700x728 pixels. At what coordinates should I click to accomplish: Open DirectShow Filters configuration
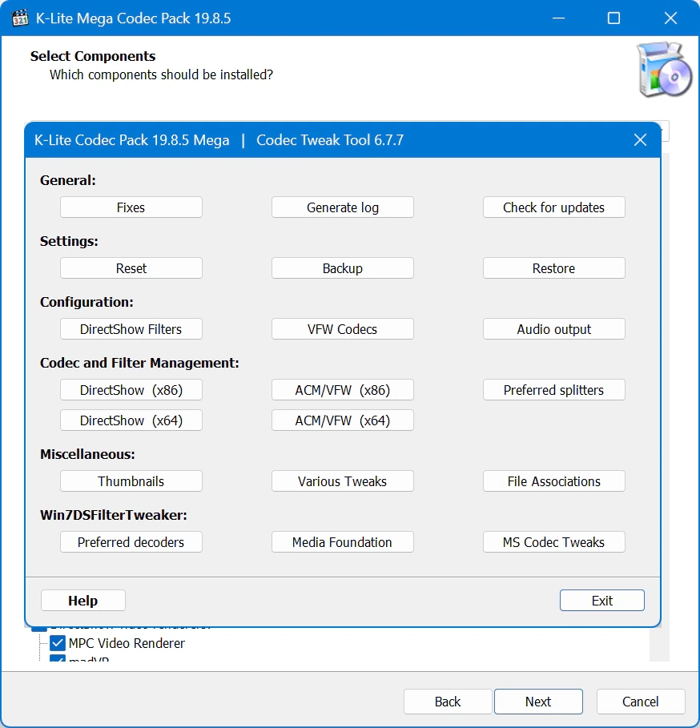[131, 328]
